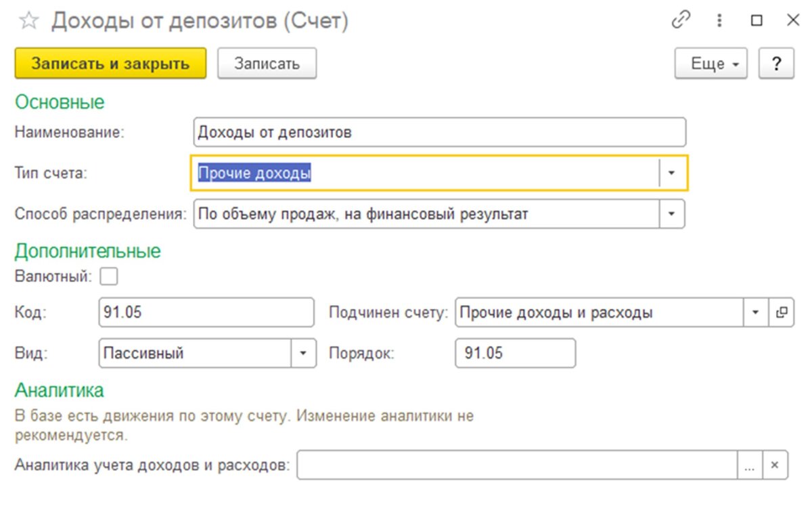The image size is (812, 512).
Task: Toggle the Валютный checkbox
Action: pyautogui.click(x=108, y=276)
